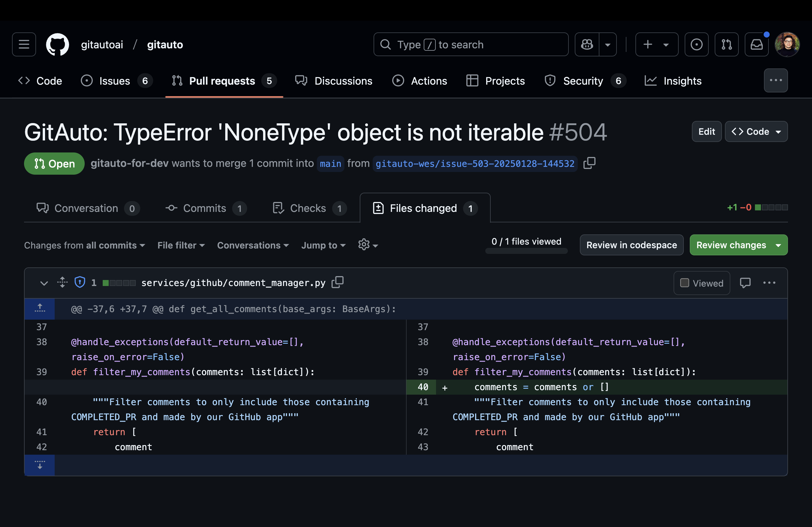Click the hunk header text @@ -37,6 +37,7
Screen dimensions: 812x527
[233, 309]
